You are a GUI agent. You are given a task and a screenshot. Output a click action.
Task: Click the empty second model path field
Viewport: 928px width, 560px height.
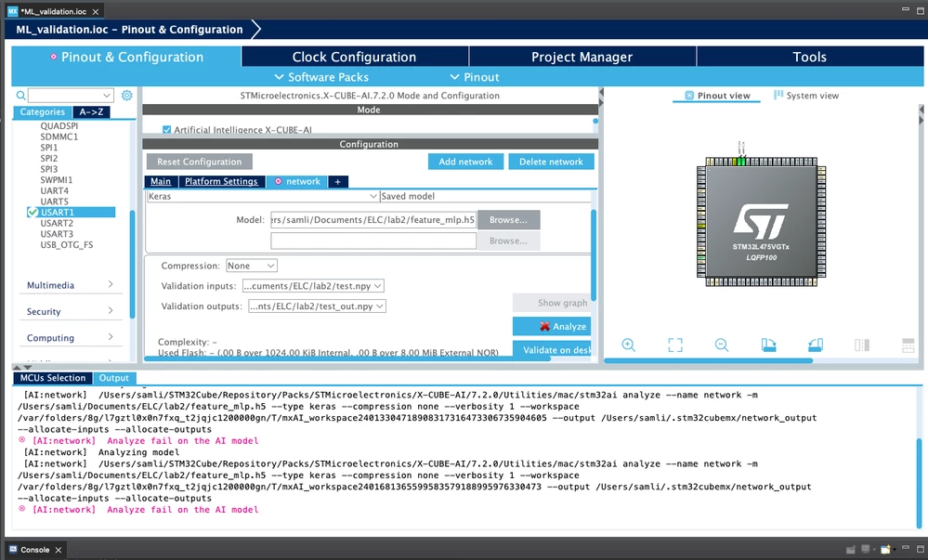coord(373,241)
